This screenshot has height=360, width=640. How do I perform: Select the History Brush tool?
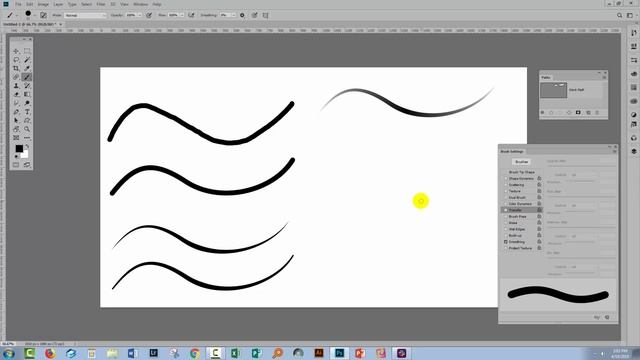click(27, 86)
